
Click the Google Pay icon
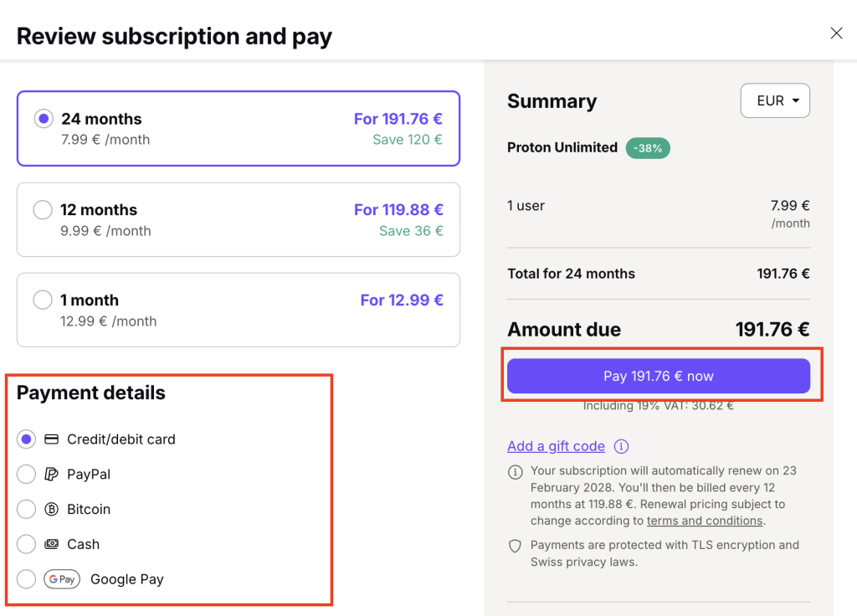pos(62,579)
